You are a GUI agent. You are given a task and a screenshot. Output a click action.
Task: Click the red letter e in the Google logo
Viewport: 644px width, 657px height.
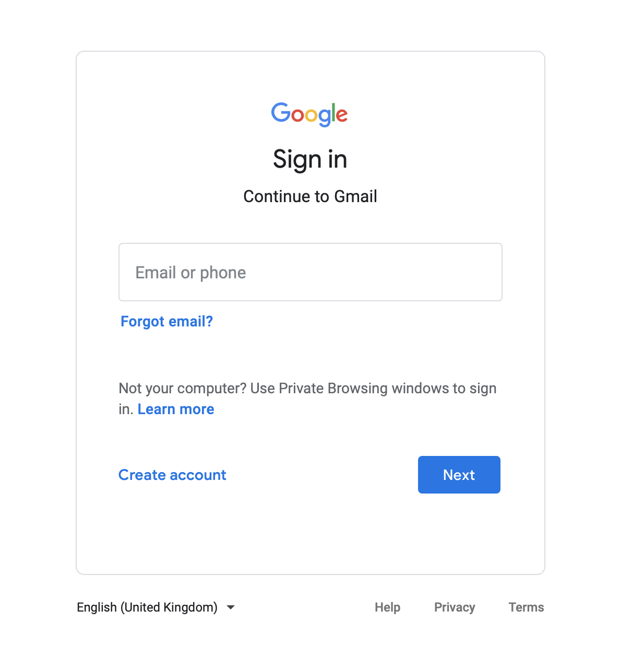[x=342, y=115]
